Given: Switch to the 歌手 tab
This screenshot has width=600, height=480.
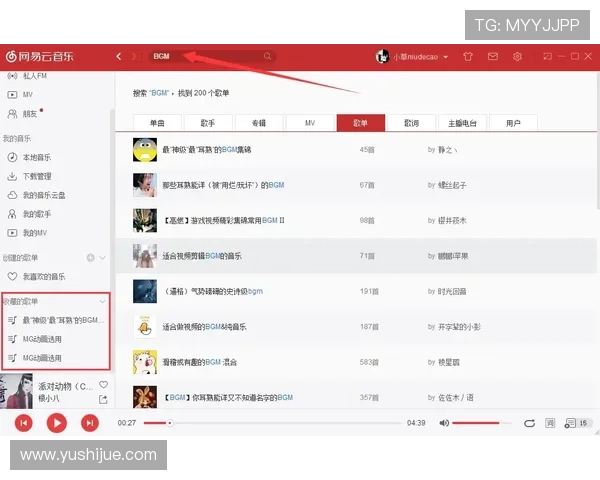Looking at the screenshot, I should pyautogui.click(x=208, y=123).
